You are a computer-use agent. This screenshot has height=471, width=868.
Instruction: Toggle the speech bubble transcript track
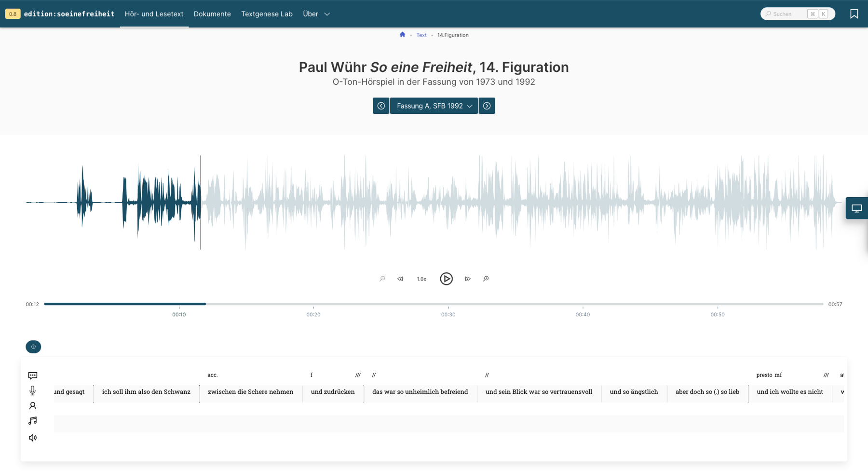pos(33,376)
